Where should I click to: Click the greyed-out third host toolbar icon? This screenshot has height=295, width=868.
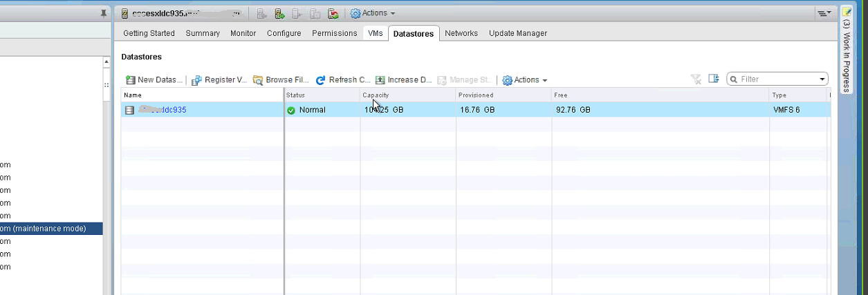297,13
